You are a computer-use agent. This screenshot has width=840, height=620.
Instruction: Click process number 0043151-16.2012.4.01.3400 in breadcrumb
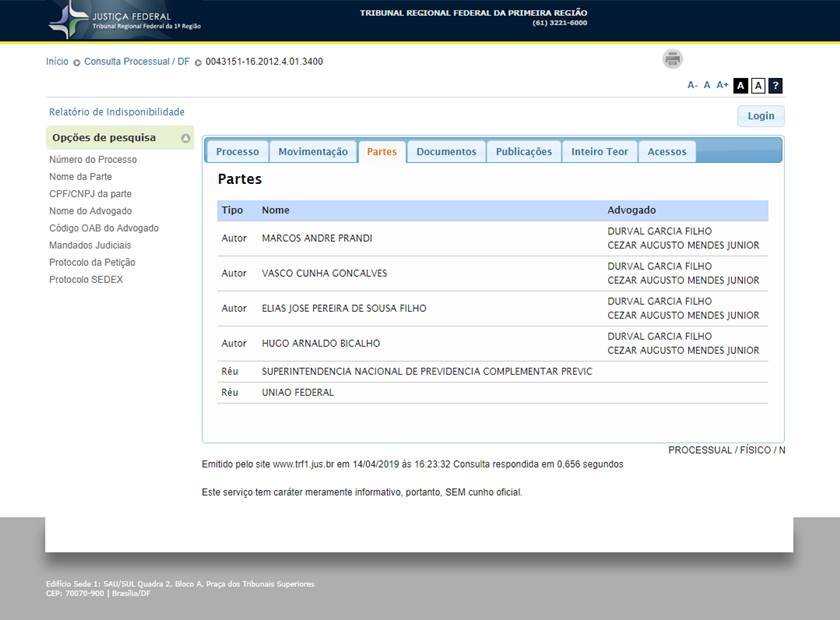[x=264, y=62]
